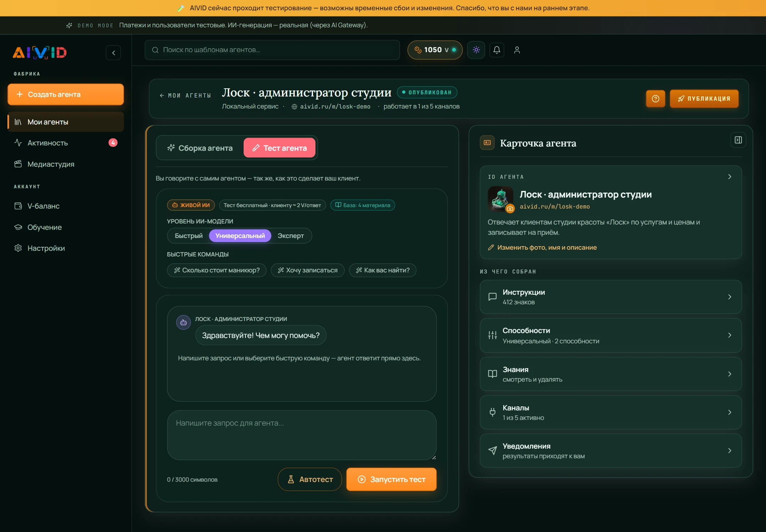Screen dimensions: 766x532
Task: Click the 'Создать агента' button
Action: 66,94
